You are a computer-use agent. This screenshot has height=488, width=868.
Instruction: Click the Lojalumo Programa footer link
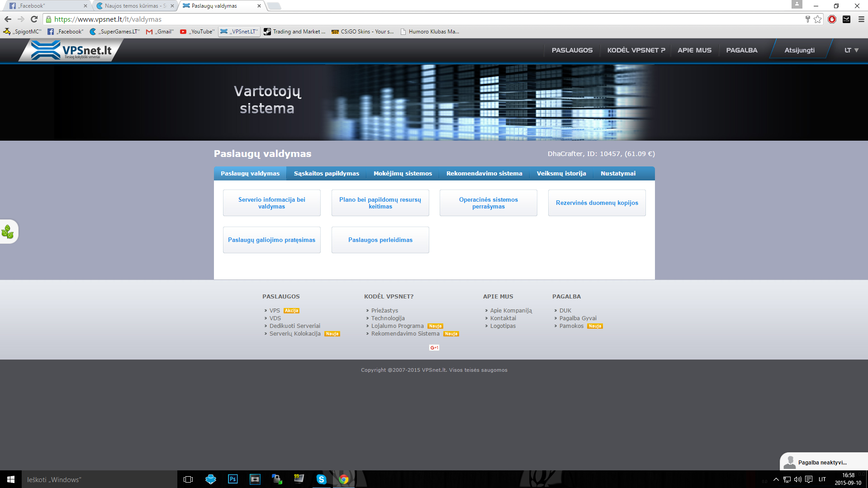click(x=397, y=326)
